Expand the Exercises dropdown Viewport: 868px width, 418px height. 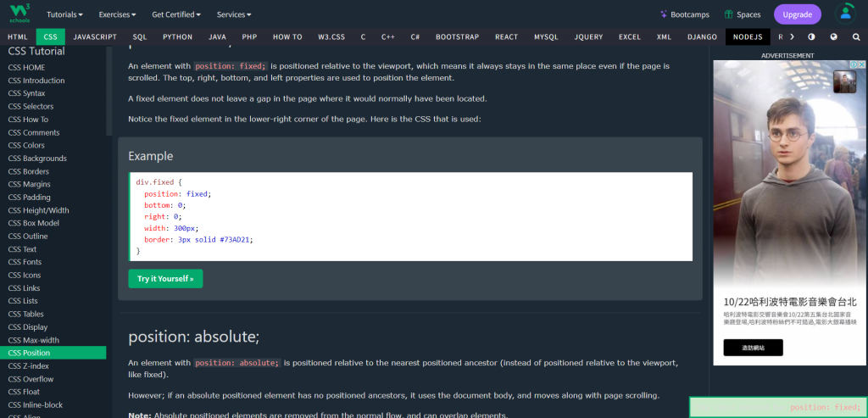click(x=117, y=14)
